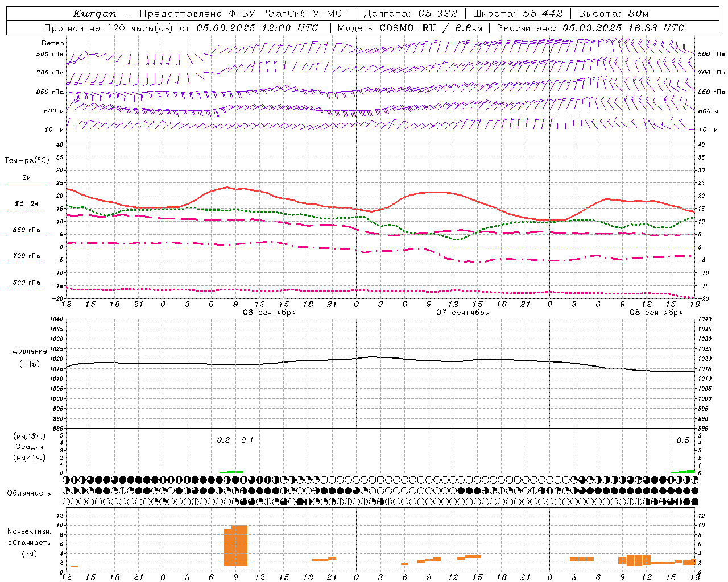Click the '07 сентября' date label

463,313
